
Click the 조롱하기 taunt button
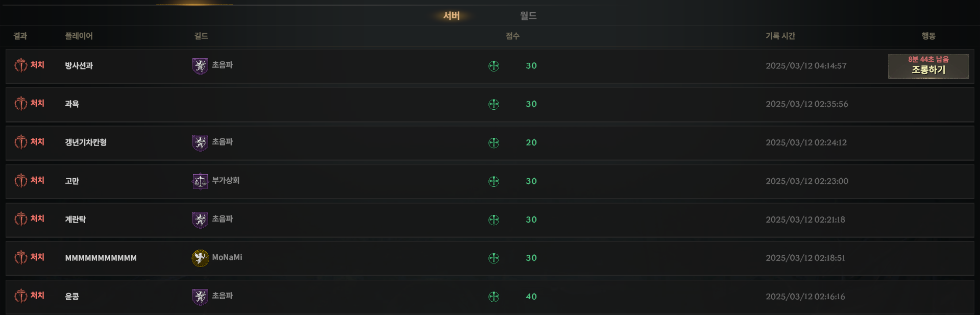[x=928, y=66]
